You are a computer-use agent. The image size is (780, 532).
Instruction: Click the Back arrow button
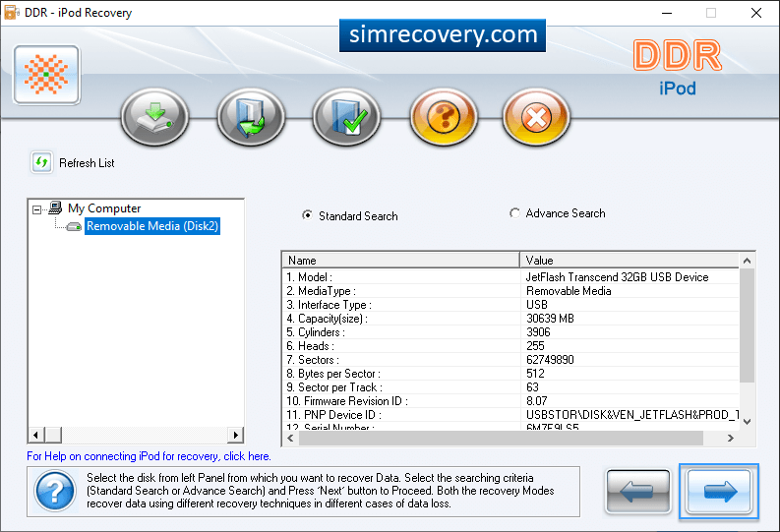[x=637, y=492]
